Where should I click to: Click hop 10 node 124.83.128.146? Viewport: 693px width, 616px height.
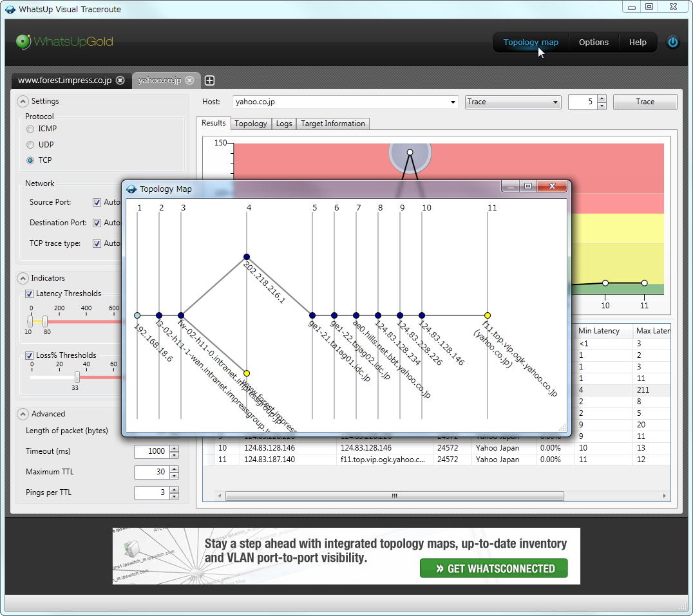422,315
